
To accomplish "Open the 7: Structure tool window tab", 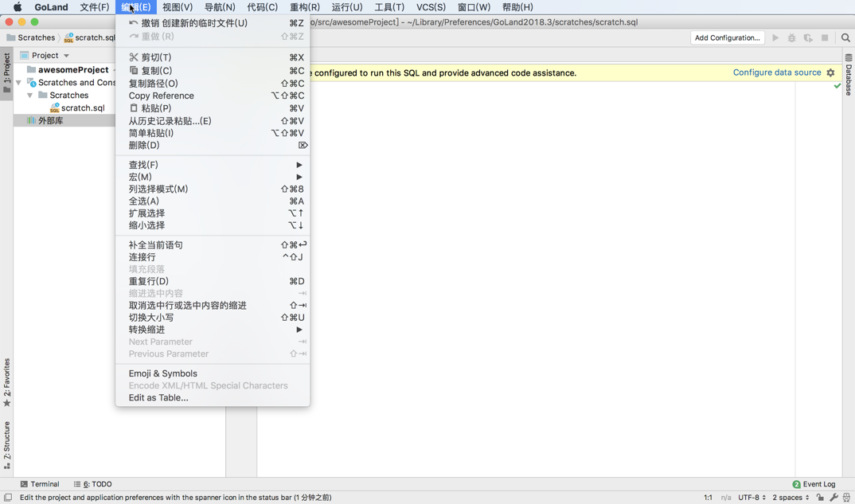I will [6, 445].
